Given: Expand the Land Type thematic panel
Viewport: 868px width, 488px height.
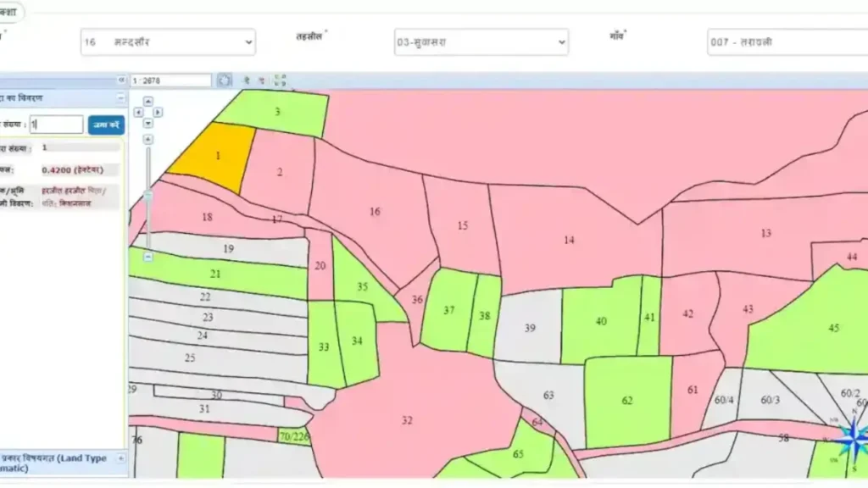Looking at the screenshot, I should (120, 458).
